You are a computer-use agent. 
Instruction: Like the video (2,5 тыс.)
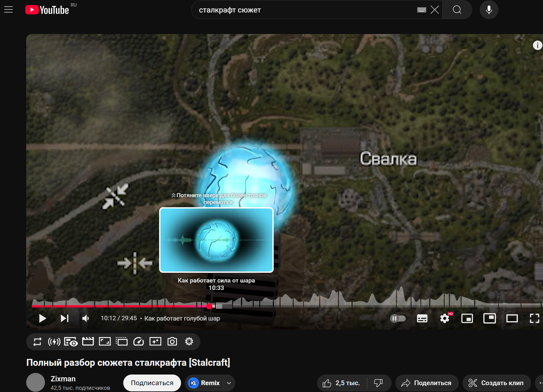(342, 383)
